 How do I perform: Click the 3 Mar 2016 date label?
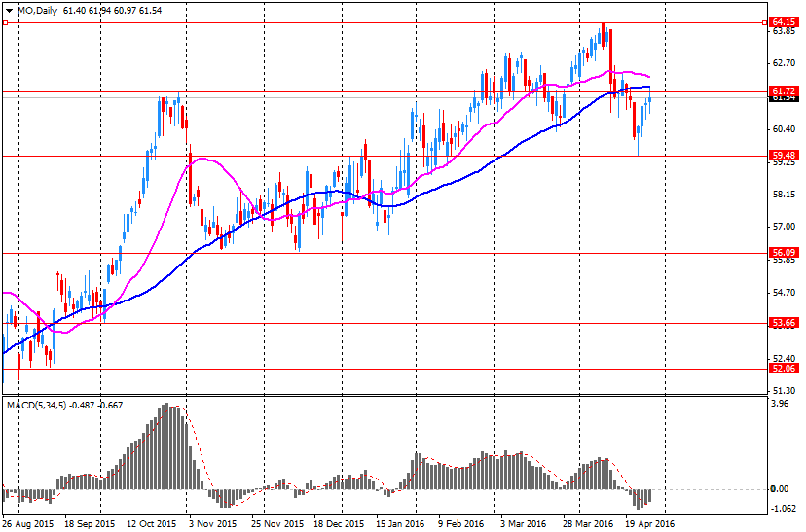tap(523, 524)
